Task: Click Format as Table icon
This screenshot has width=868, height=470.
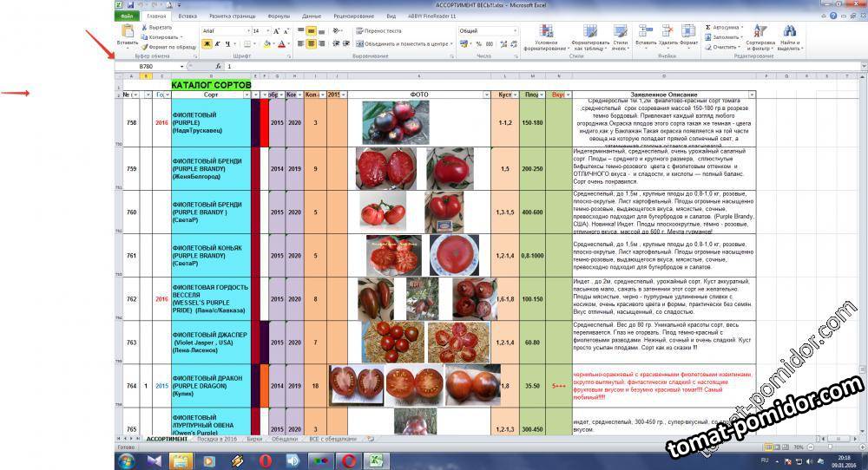Action: coord(590,36)
